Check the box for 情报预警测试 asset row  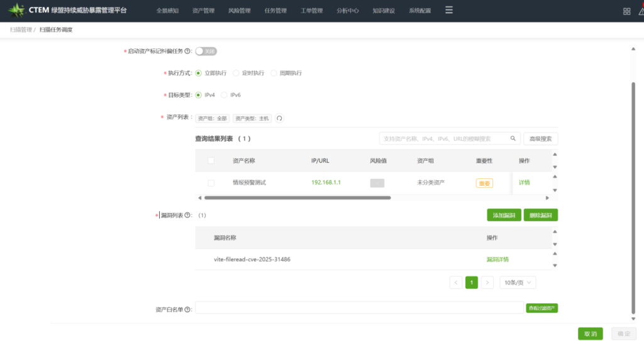[211, 183]
